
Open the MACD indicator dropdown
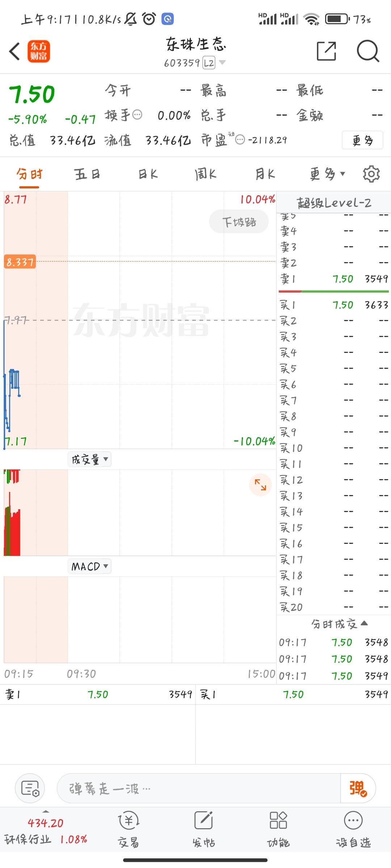[89, 566]
